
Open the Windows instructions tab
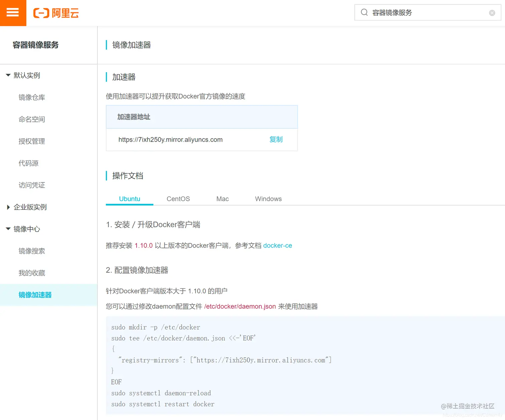268,198
